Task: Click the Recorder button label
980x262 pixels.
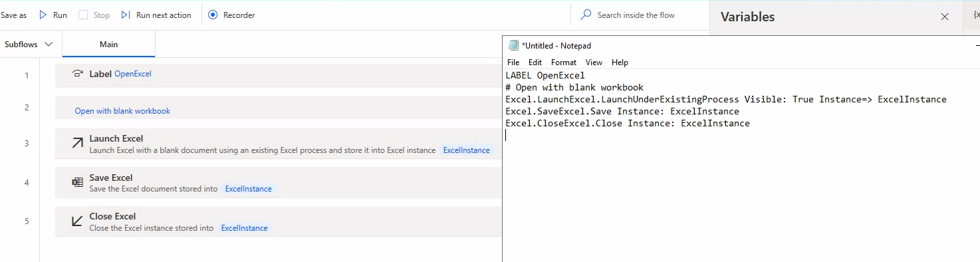Action: coord(239,15)
